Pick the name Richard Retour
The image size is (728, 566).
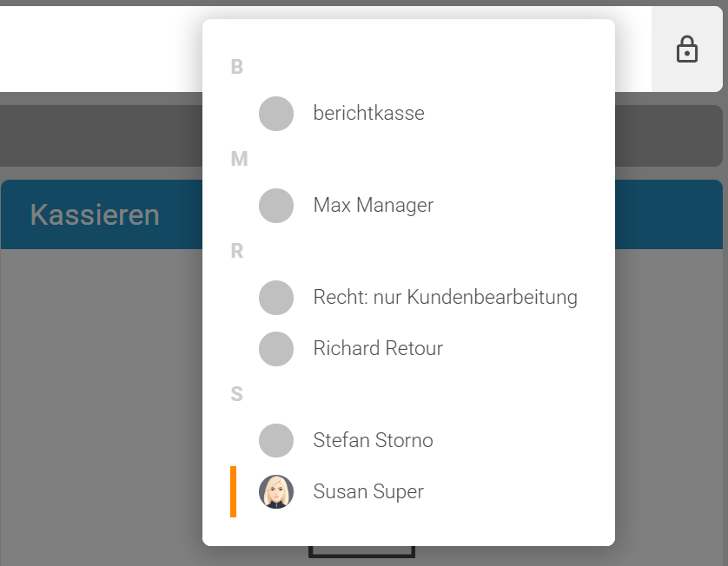tap(378, 349)
